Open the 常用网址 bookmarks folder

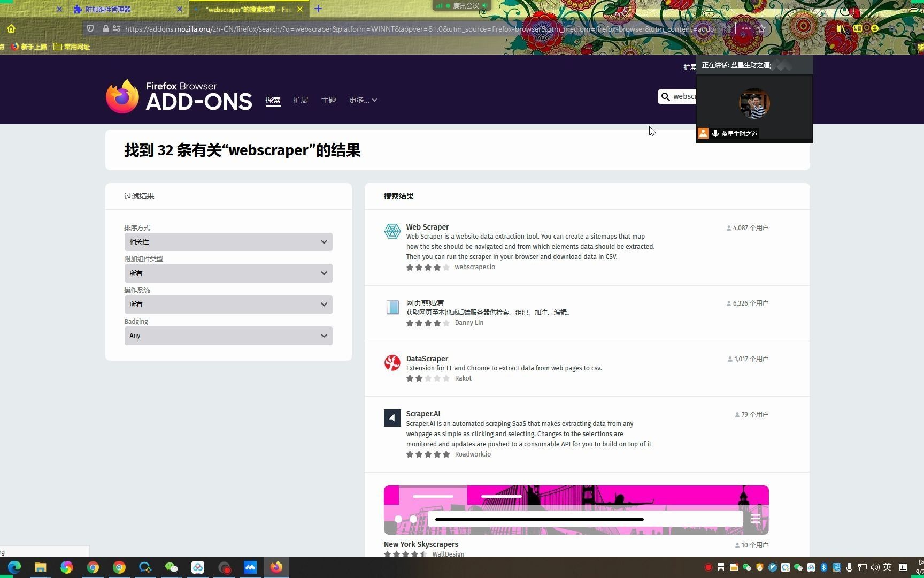coord(72,47)
